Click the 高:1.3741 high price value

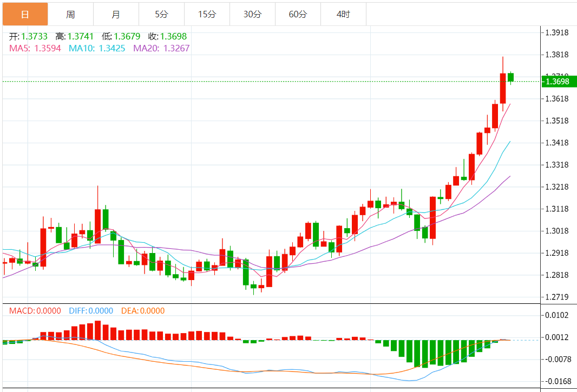point(75,36)
